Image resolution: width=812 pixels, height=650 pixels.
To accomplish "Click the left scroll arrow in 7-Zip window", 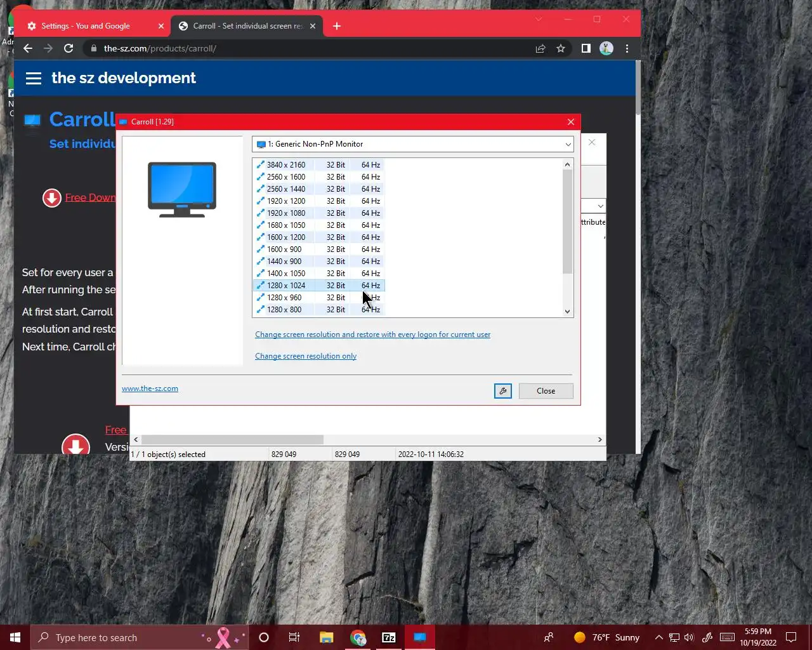I will click(x=136, y=439).
